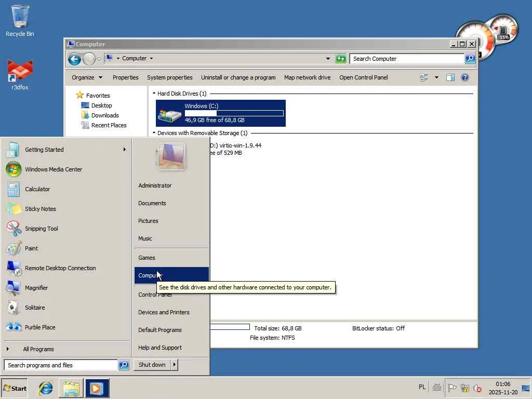The height and width of the screenshot is (399, 532).
Task: Refresh the Computer address bar
Action: [341, 59]
